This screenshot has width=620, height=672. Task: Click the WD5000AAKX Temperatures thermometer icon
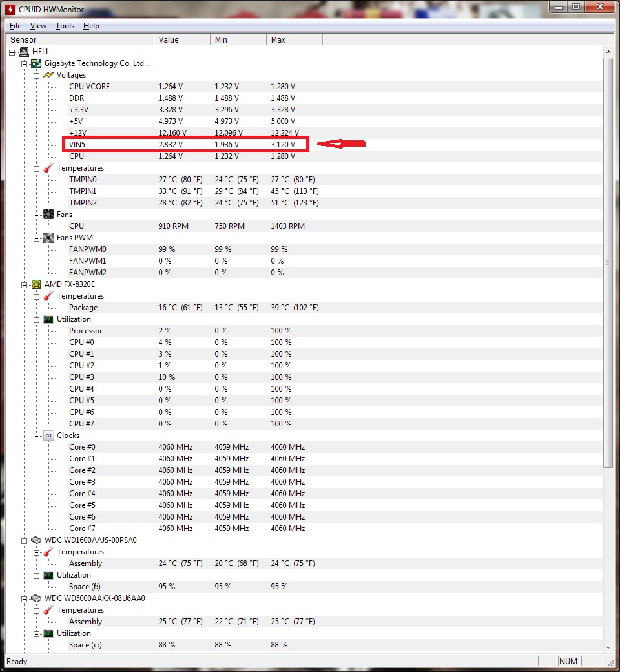pos(48,610)
